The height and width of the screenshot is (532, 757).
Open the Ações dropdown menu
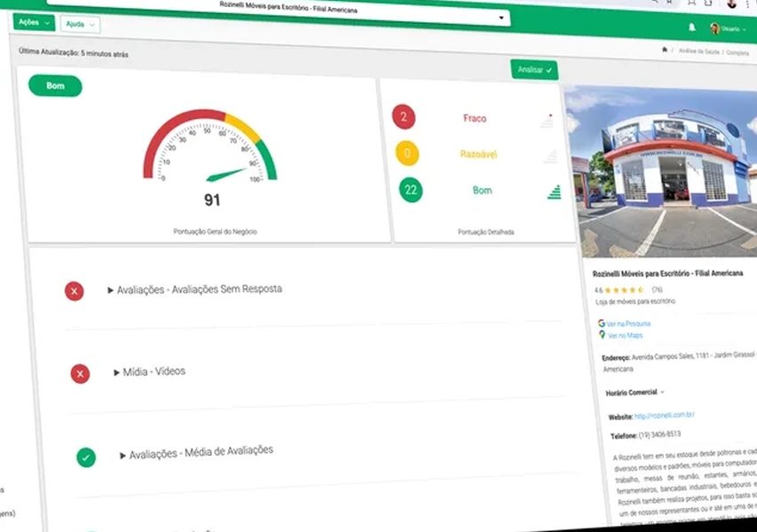click(x=34, y=22)
